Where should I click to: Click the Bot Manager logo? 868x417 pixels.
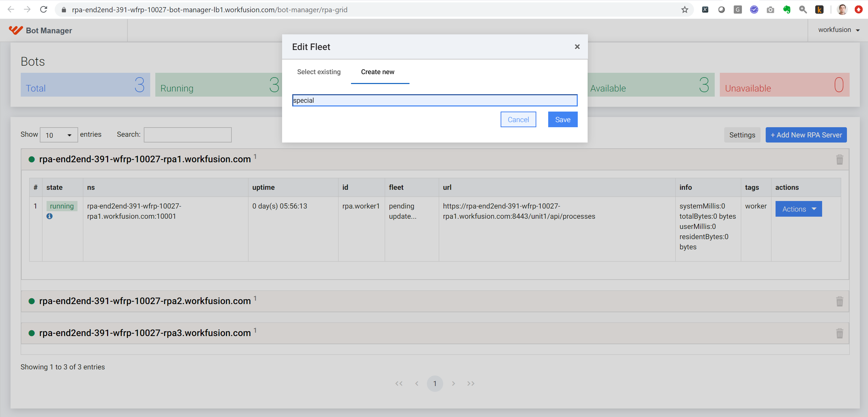click(40, 31)
